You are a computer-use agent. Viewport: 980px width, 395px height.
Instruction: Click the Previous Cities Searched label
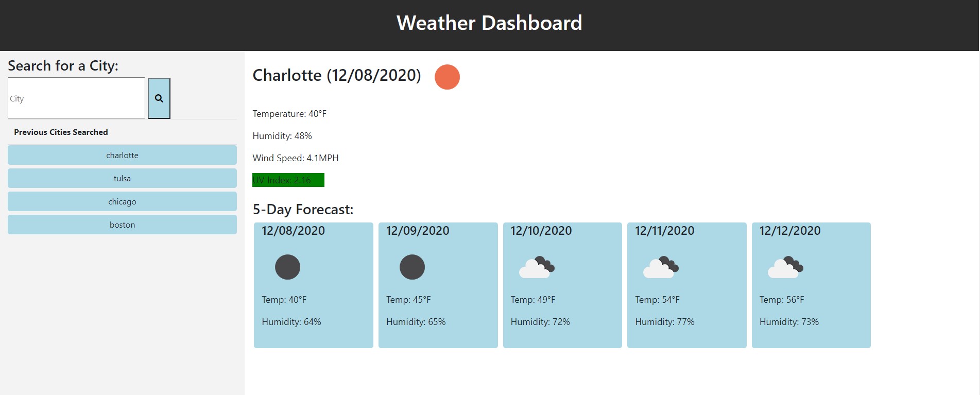pos(61,132)
